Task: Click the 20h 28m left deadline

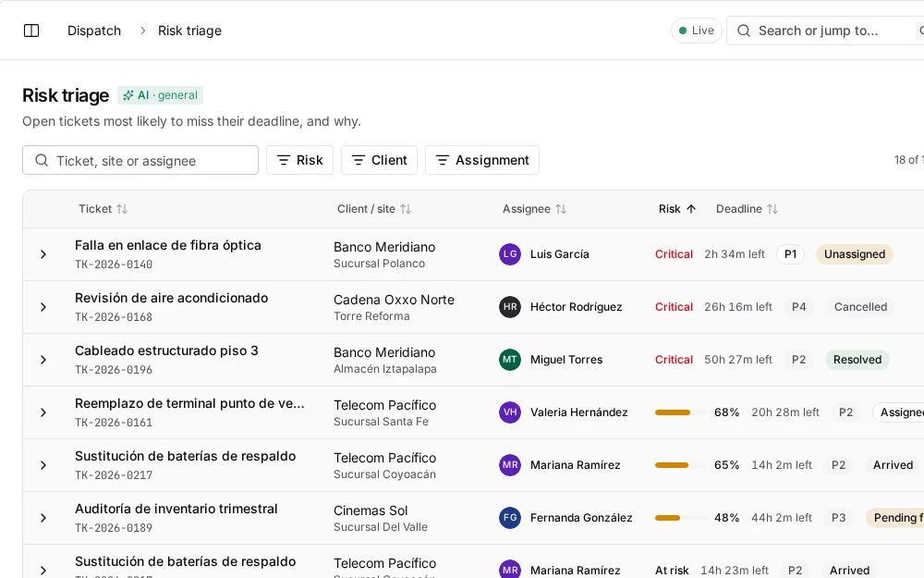Action: tap(784, 412)
